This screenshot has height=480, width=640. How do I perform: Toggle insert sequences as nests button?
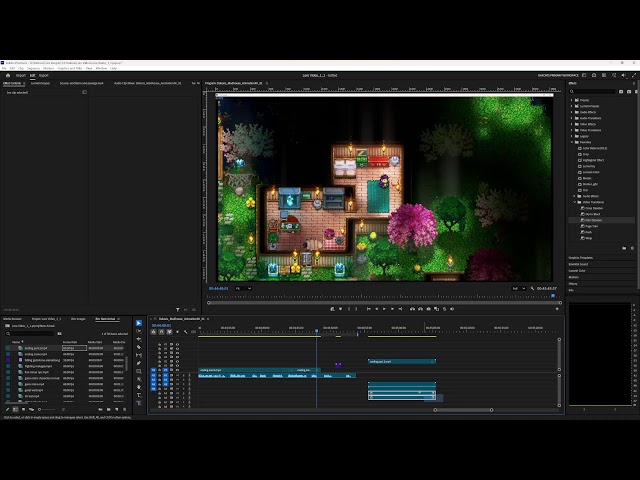pyautogui.click(x=153, y=332)
